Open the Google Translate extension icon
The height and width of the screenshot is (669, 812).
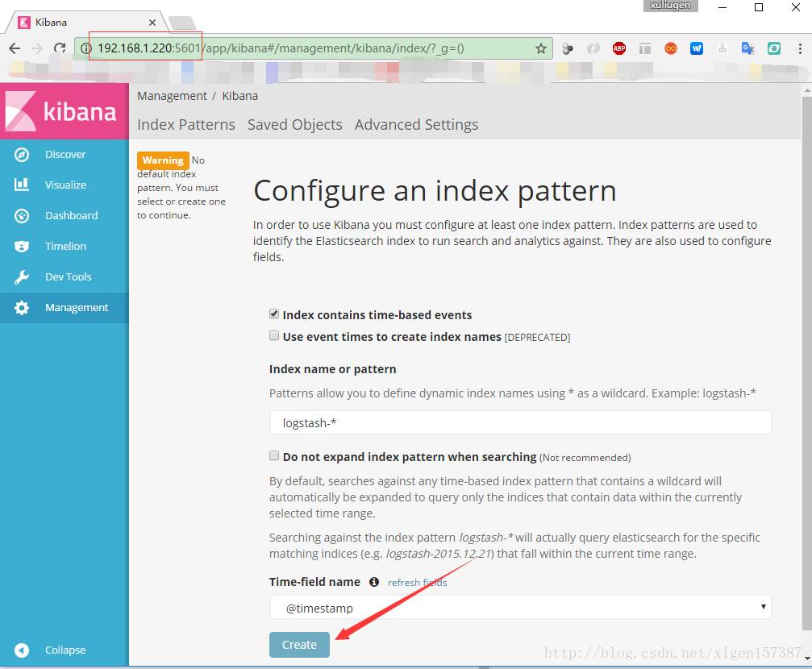click(747, 48)
